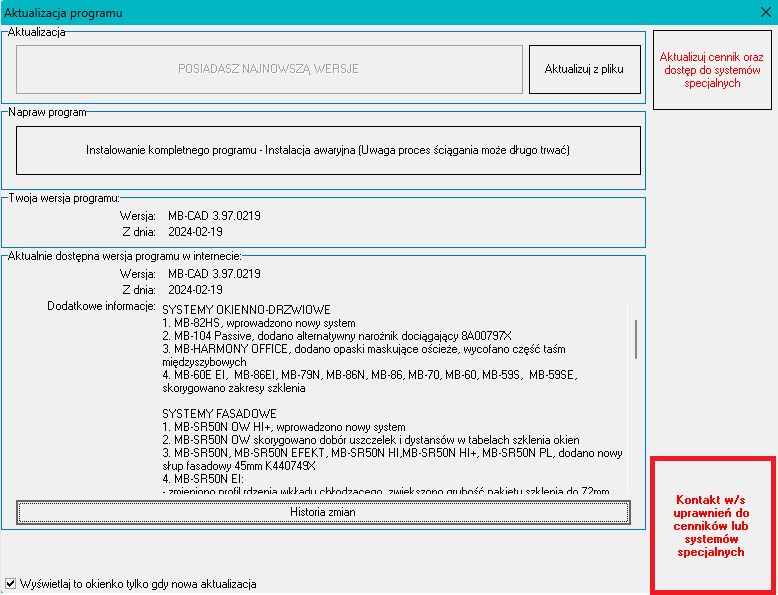
Task: Click the date under the available internet version
Action: click(x=195, y=289)
